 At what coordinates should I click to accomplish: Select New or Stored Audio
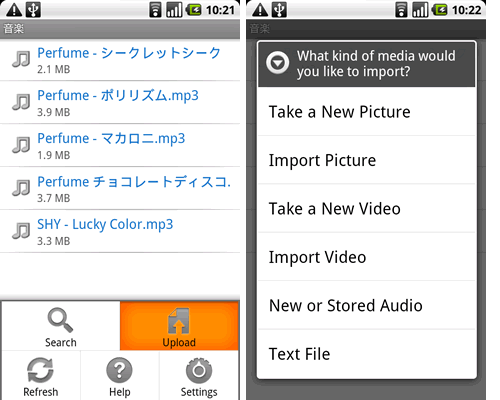coord(367,305)
